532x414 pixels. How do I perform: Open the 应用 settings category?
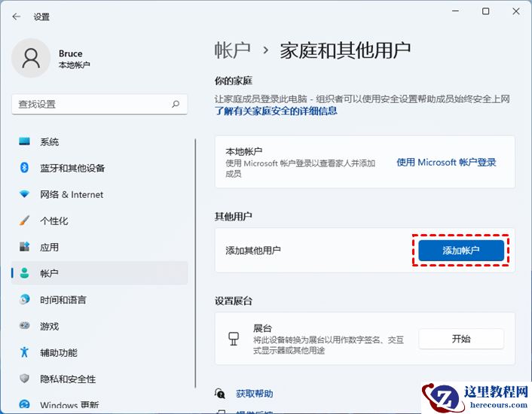[x=99, y=247]
